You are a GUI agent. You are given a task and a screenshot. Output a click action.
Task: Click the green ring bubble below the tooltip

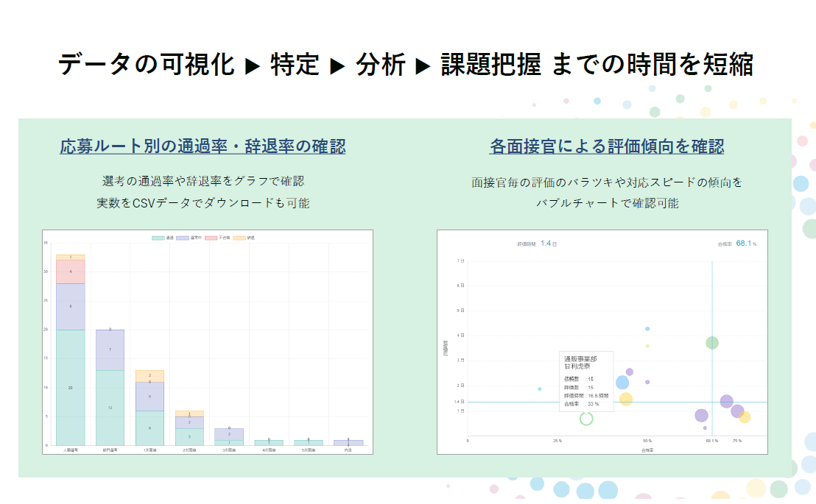(586, 418)
